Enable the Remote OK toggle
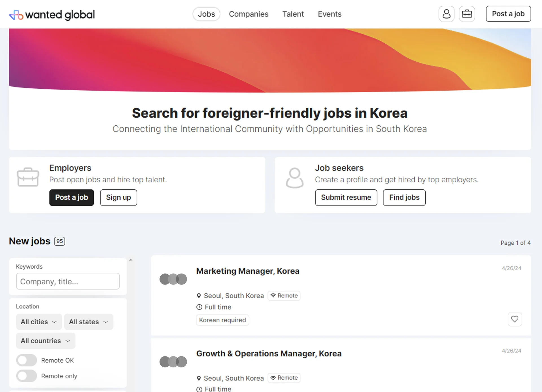 tap(26, 360)
